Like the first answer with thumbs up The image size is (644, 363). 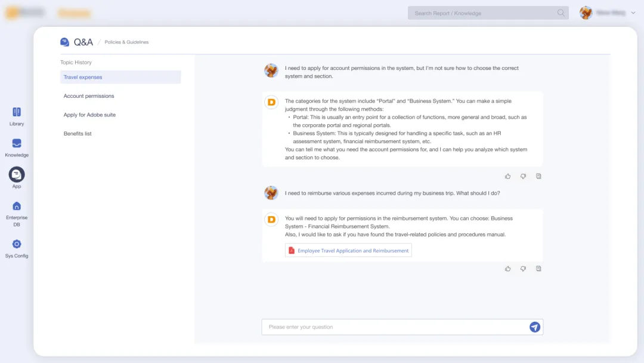pyautogui.click(x=508, y=176)
